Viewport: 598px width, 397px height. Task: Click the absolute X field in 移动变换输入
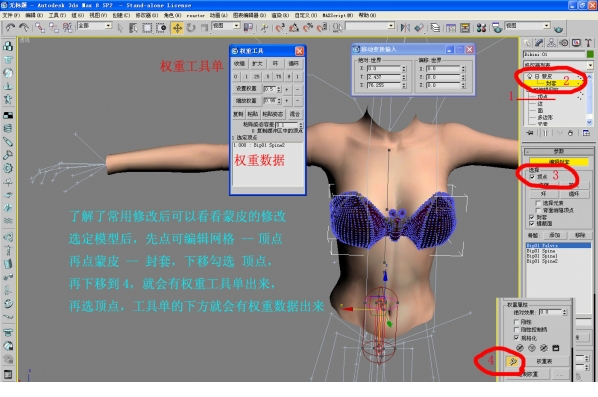384,68
